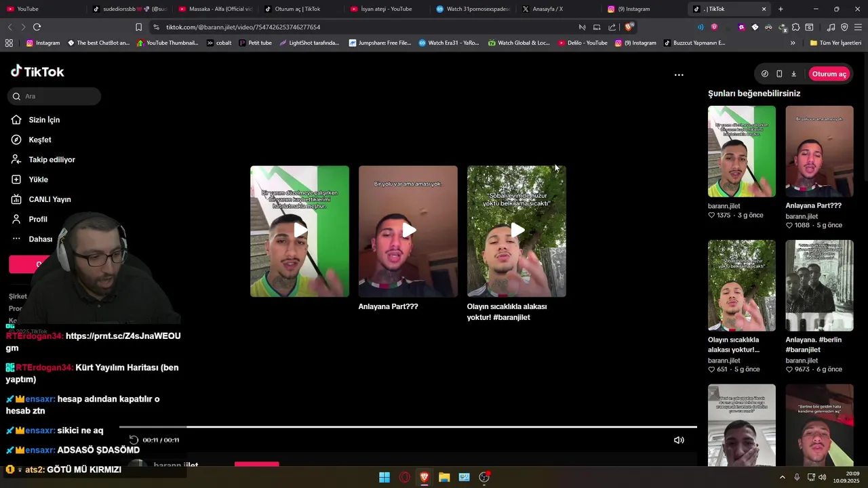
Task: Toggle the player volume speaker icon
Action: click(679, 440)
